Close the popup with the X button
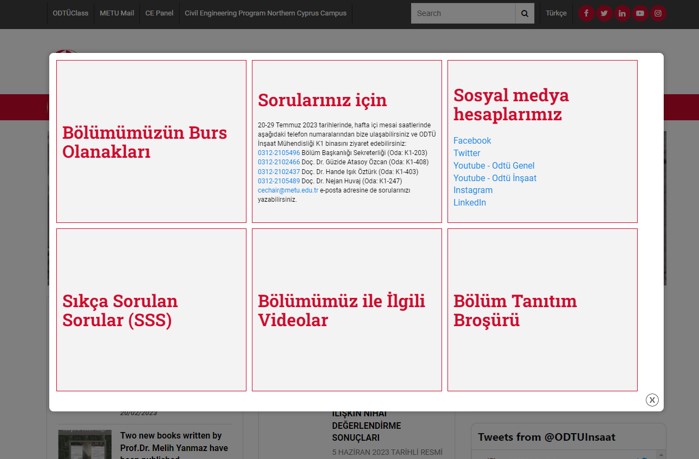699x459 pixels. (652, 400)
